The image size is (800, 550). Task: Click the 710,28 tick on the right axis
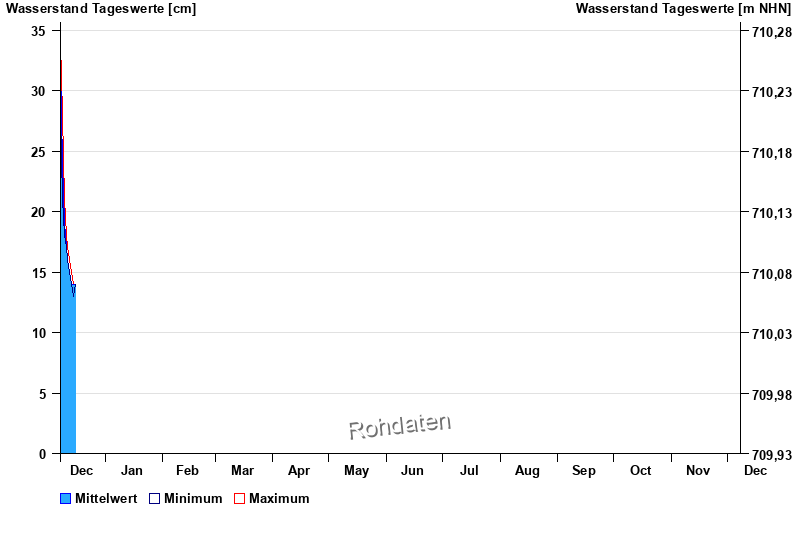click(x=771, y=32)
